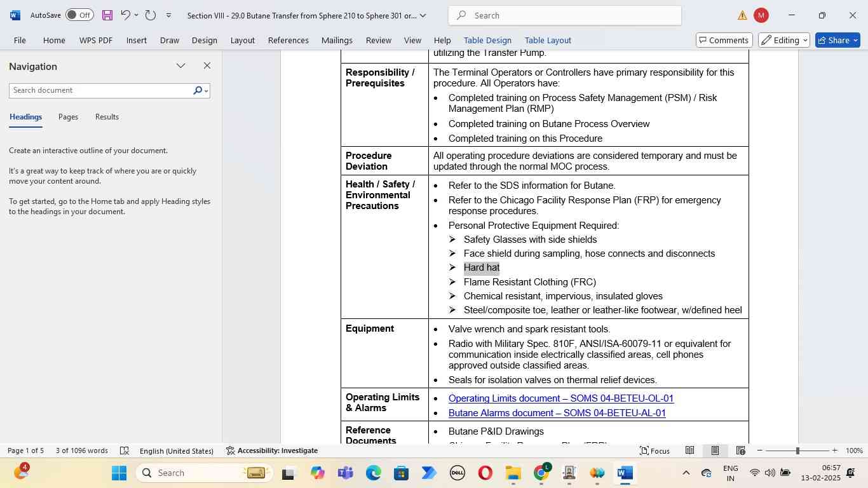The image size is (868, 488).
Task: Switch to Read Mode view
Action: point(689,451)
